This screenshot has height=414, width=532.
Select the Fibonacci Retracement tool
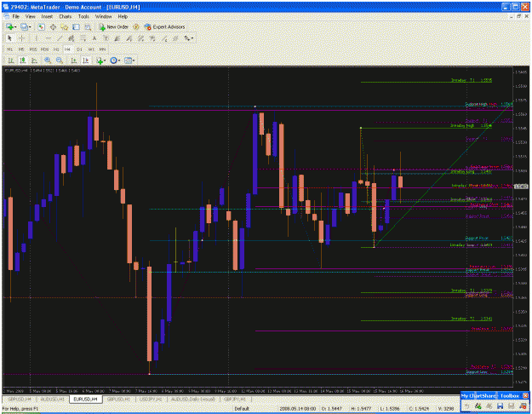(83, 38)
